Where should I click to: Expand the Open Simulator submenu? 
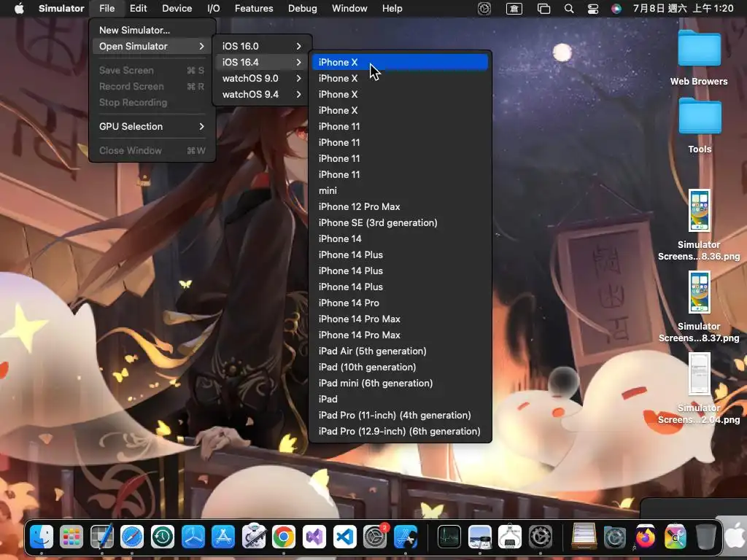tap(152, 46)
